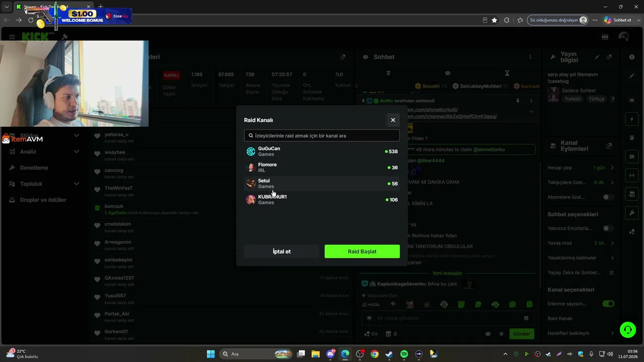Click the lightning bolt icon in the right toolbar
Viewport: 644px width, 362px height.
[x=632, y=119]
